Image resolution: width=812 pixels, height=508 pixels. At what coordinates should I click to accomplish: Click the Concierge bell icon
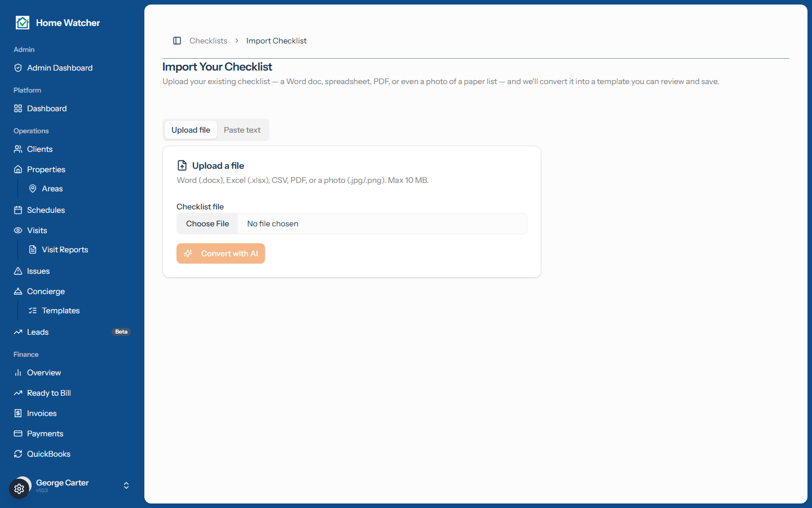(18, 291)
